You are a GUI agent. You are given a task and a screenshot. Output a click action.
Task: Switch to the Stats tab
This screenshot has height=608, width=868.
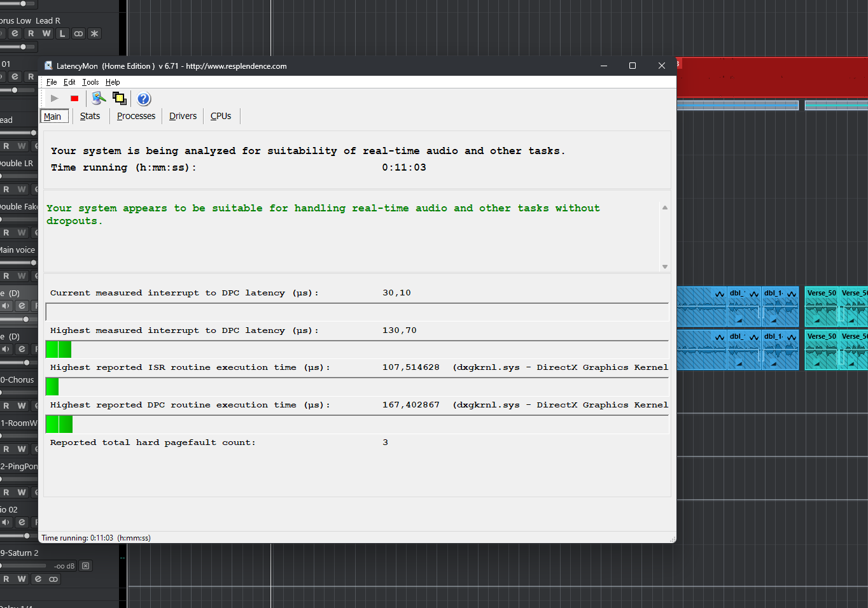click(x=90, y=116)
